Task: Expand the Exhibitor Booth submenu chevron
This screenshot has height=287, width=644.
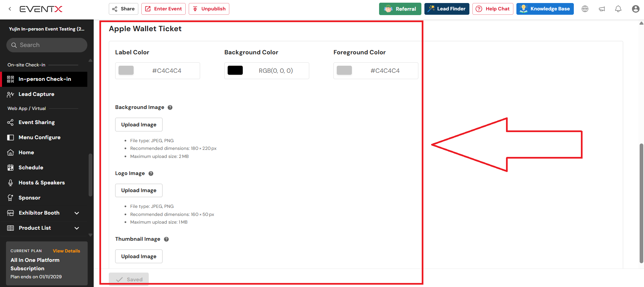Action: click(x=77, y=213)
